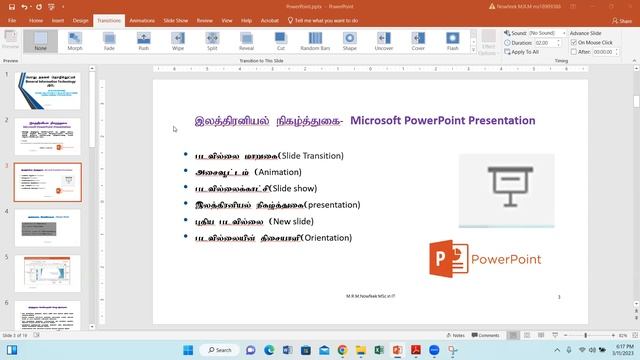Select slide 2 thumbnail
The height and width of the screenshot is (360, 640).
click(x=48, y=136)
